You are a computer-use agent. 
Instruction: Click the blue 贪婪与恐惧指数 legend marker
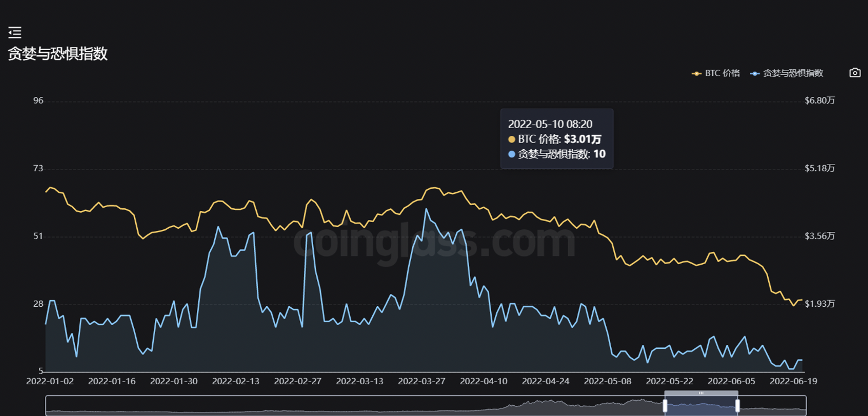pyautogui.click(x=754, y=73)
